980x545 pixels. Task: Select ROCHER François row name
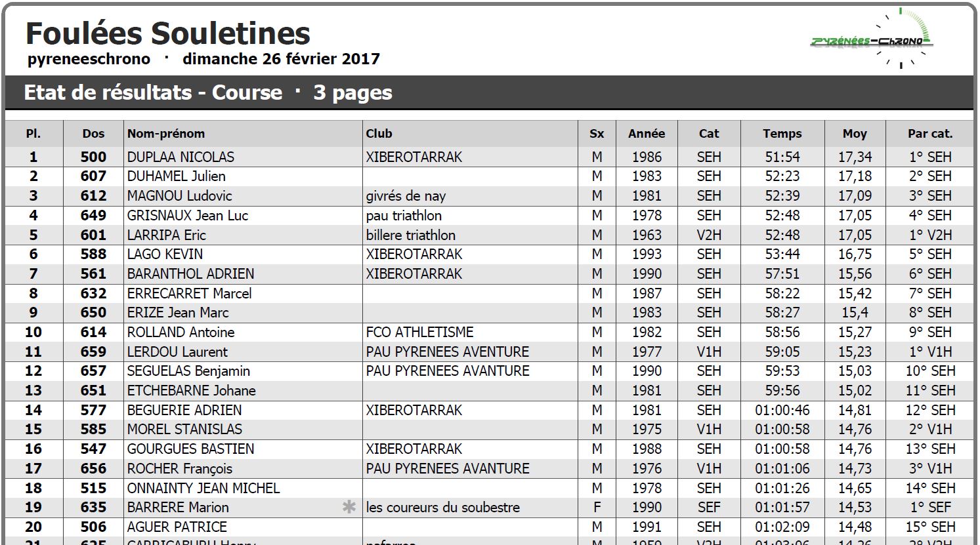[x=180, y=468]
